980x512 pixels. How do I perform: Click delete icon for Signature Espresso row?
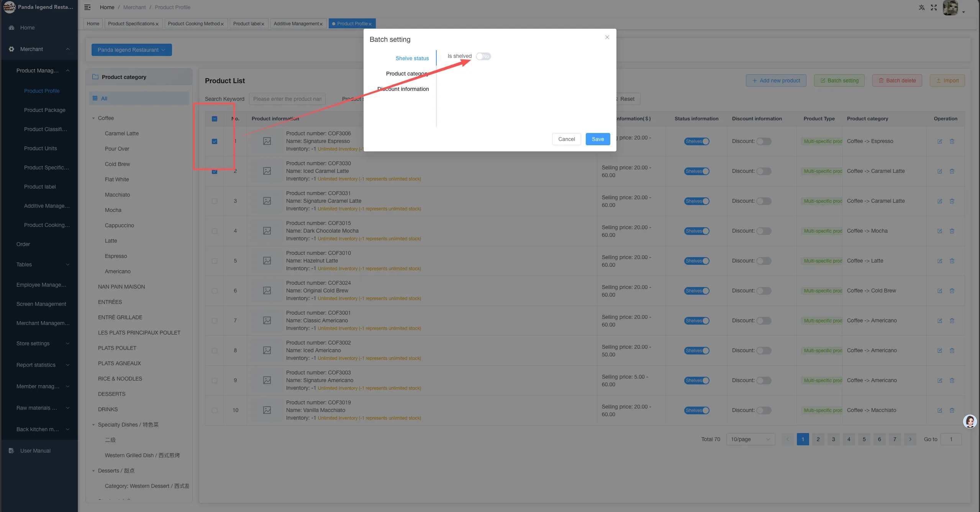(x=952, y=141)
